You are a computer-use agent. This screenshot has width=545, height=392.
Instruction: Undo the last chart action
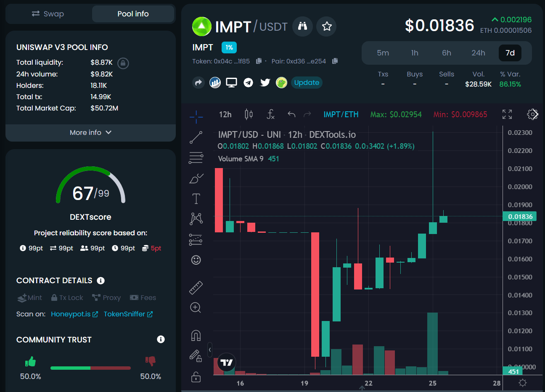click(x=291, y=114)
